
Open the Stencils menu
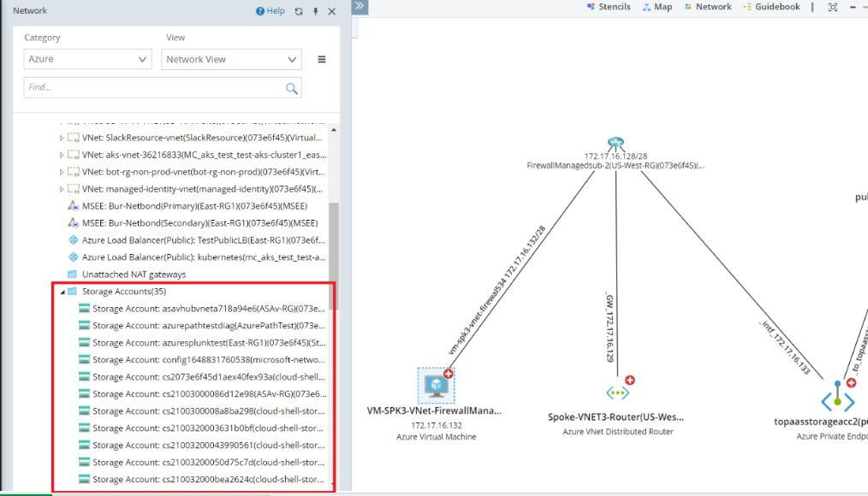pos(609,7)
